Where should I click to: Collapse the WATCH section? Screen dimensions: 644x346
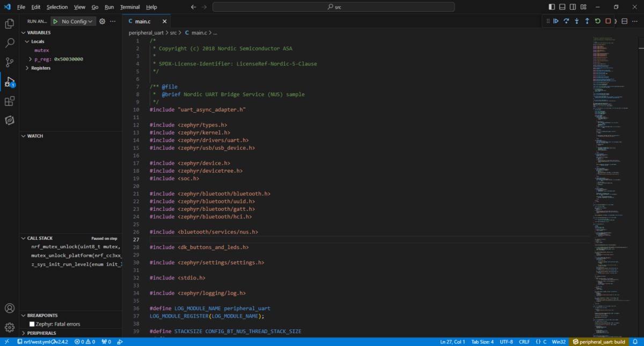22,136
